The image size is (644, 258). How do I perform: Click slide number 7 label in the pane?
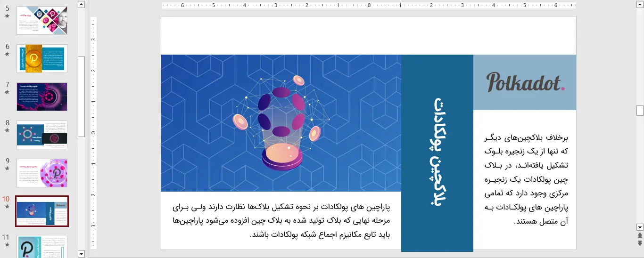point(7,85)
